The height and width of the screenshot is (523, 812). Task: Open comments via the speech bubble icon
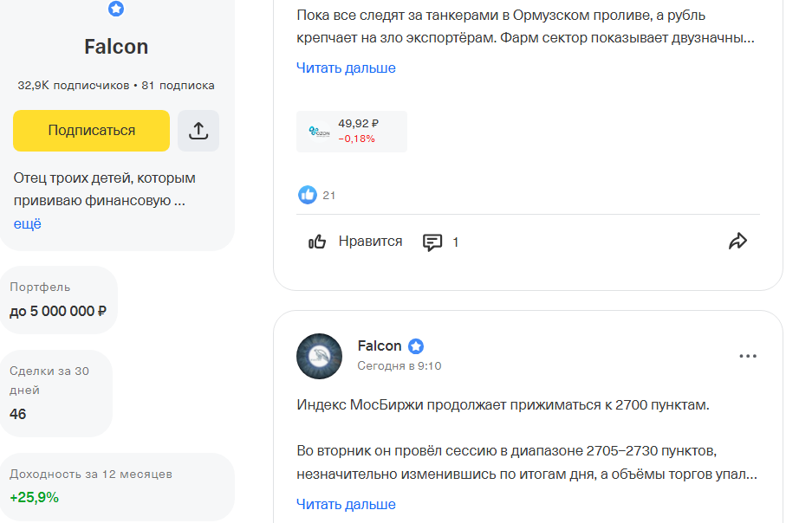[x=432, y=242]
